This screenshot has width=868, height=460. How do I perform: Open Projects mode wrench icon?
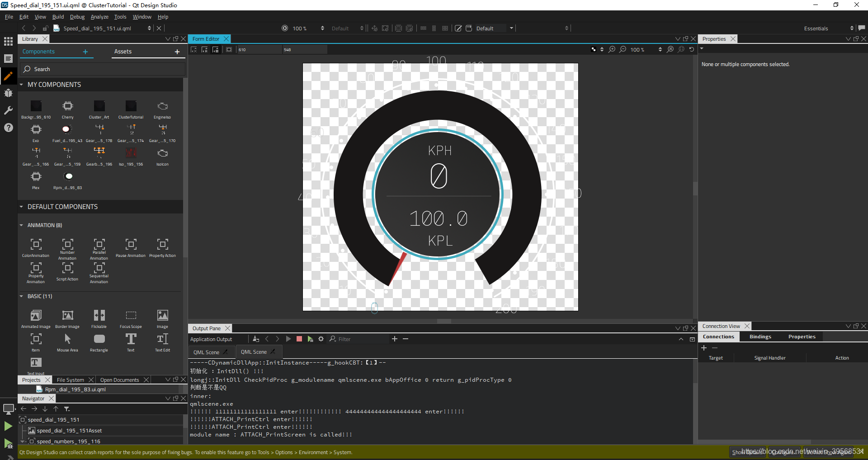pos(8,110)
